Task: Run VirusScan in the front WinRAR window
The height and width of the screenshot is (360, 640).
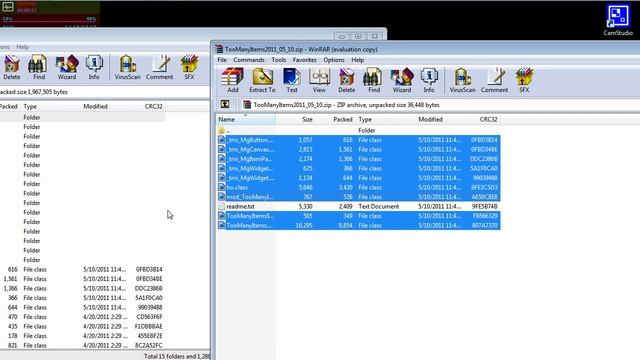Action: click(462, 80)
